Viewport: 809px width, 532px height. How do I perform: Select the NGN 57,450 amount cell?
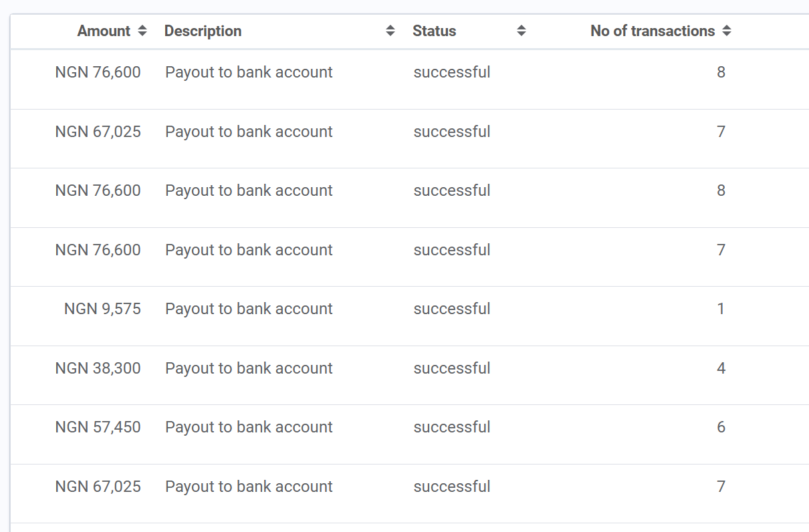[x=98, y=427]
